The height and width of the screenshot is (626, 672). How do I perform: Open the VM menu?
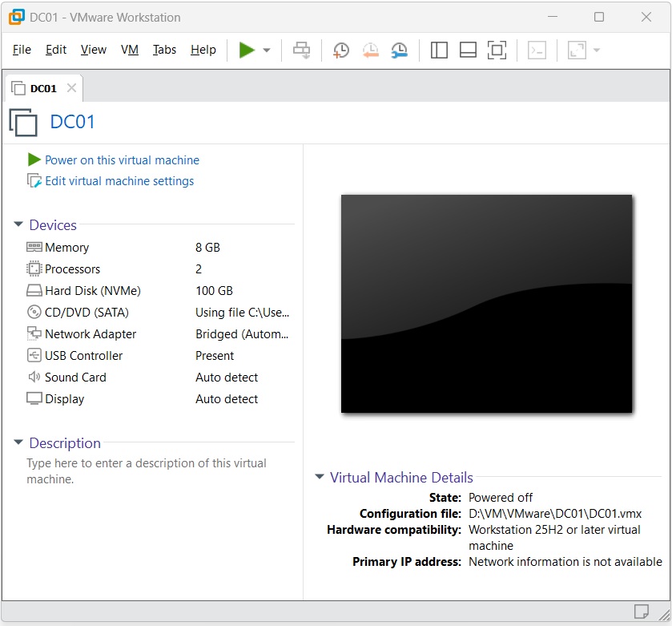(x=130, y=50)
